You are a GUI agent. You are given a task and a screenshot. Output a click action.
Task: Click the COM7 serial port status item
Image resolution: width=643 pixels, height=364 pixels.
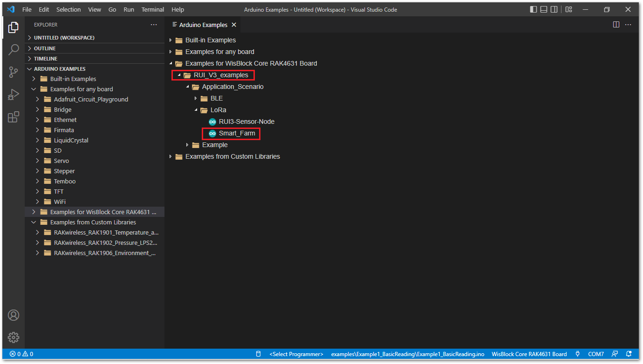[596, 354]
